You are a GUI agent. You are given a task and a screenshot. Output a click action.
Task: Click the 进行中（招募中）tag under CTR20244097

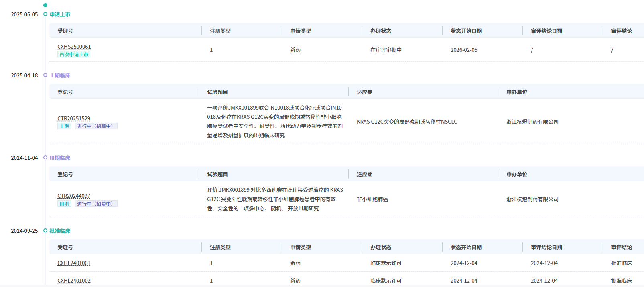point(96,204)
